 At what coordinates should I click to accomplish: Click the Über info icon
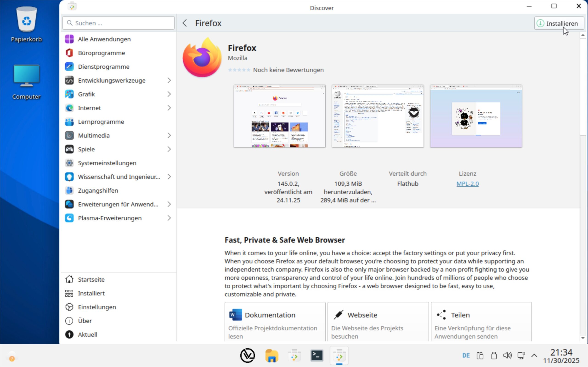tap(69, 321)
